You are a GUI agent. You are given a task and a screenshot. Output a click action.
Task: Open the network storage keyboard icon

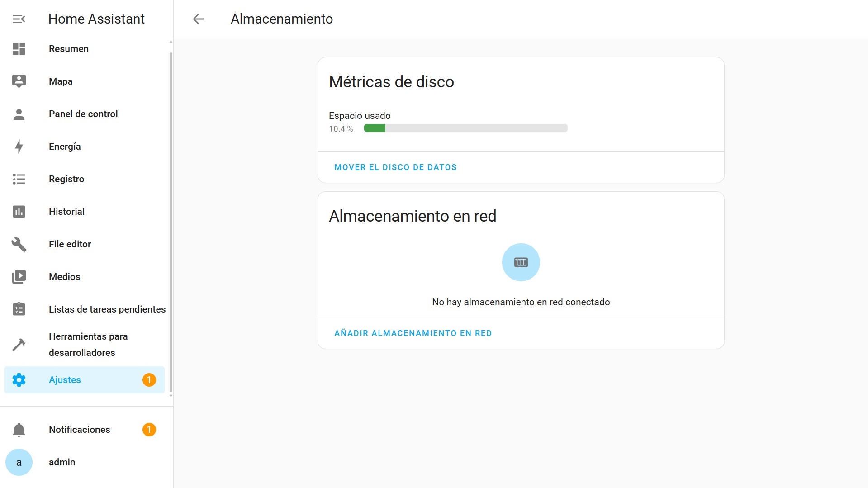[x=521, y=262]
